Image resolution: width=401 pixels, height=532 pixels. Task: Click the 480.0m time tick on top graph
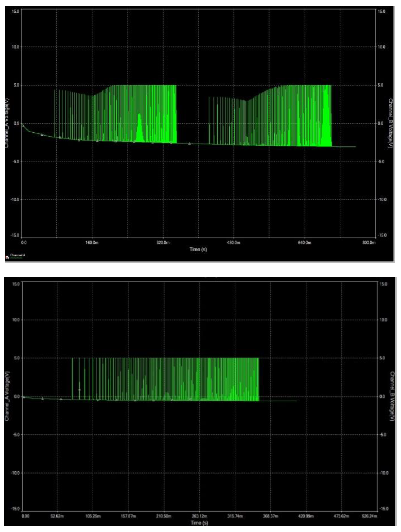tap(234, 242)
